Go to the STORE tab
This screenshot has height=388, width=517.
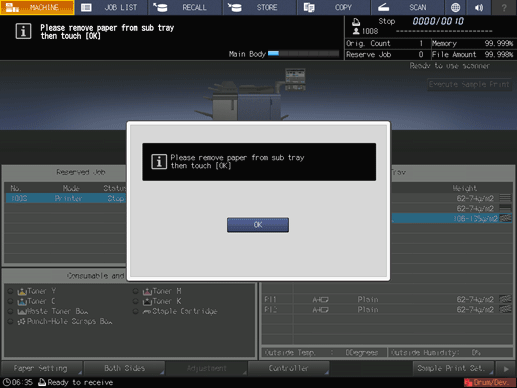coord(260,7)
